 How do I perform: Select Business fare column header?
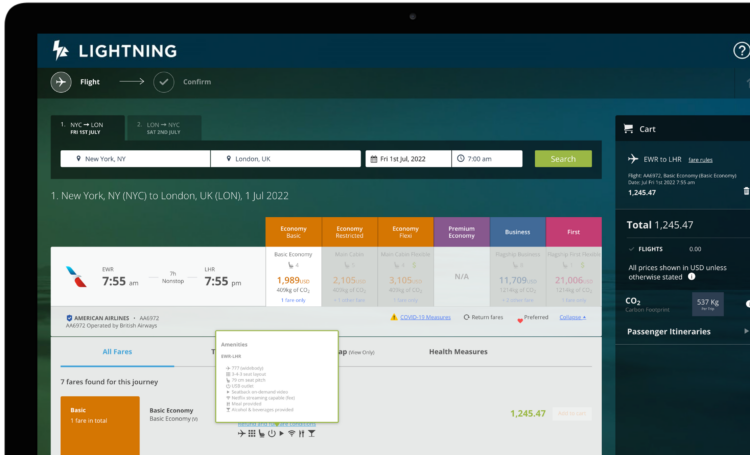(x=518, y=232)
